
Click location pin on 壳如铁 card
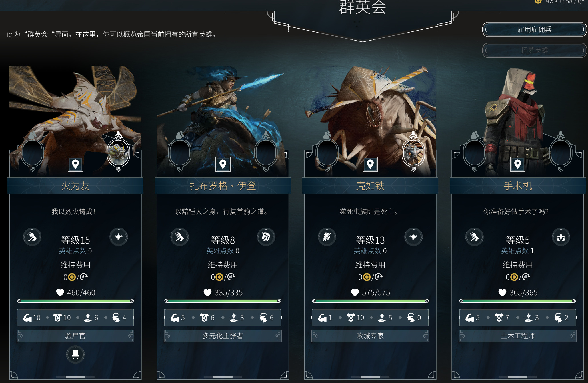(x=370, y=164)
